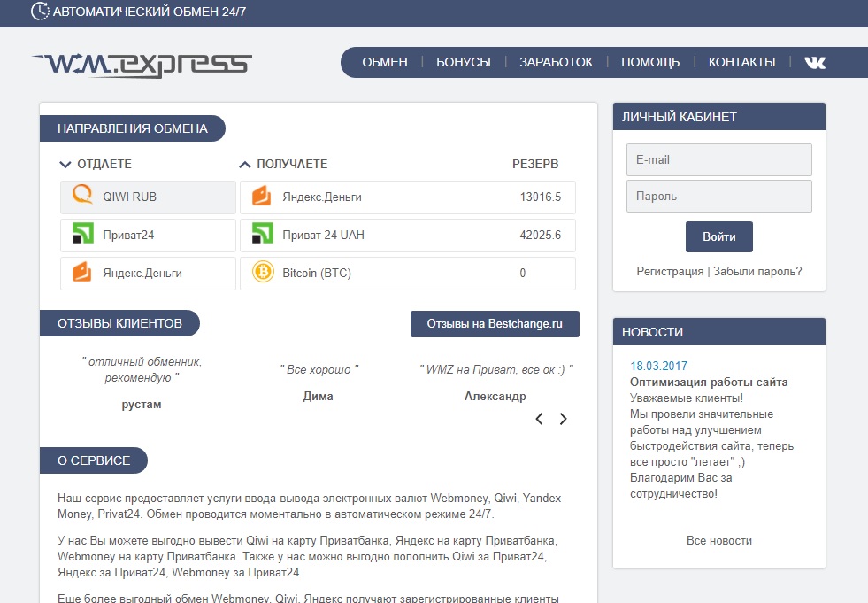Viewport: 868px width, 603px height.
Task: Select the QIWI icon in ОТДАЕТЕ column
Action: pyautogui.click(x=82, y=195)
